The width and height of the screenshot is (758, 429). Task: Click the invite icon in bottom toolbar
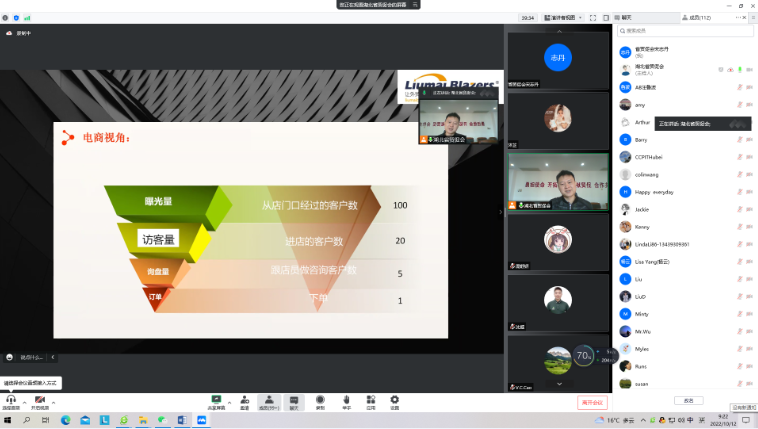point(244,400)
